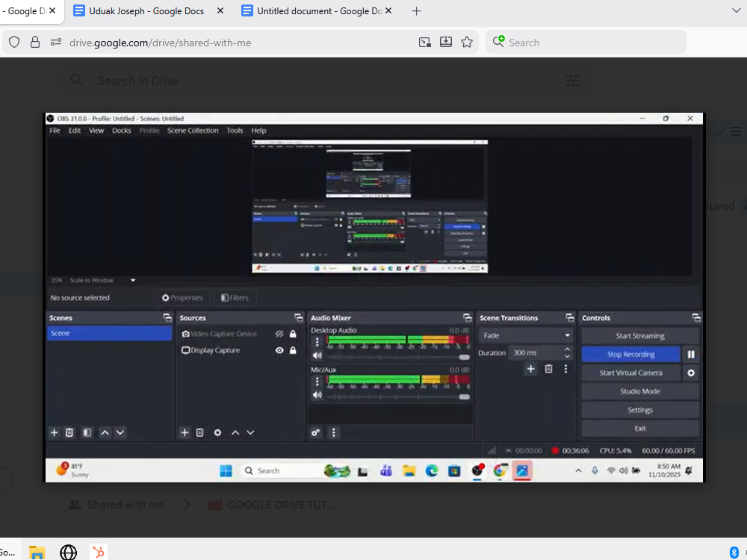Open the OBS Tools menu
The width and height of the screenshot is (747, 560).
pyautogui.click(x=235, y=131)
